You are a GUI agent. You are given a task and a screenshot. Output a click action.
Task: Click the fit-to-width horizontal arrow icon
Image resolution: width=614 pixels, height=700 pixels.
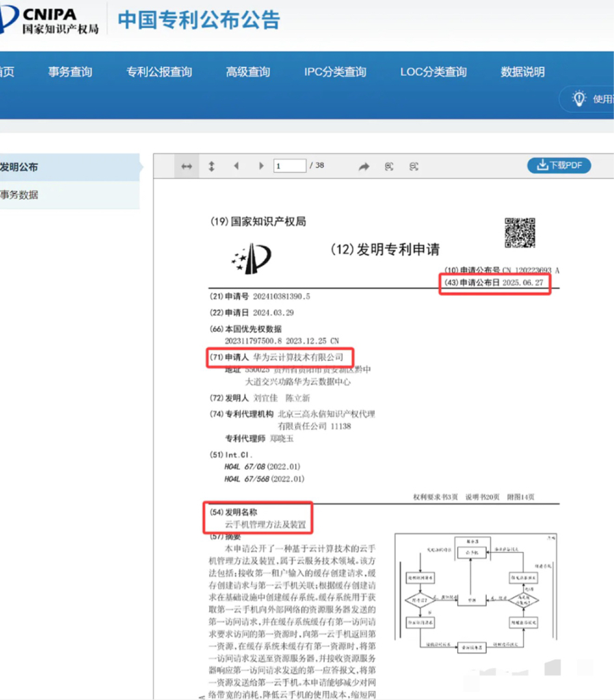(187, 167)
